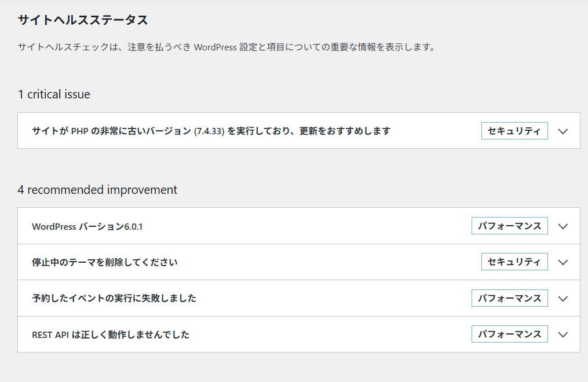The width and height of the screenshot is (588, 382).
Task: Click the 1 critical issue heading
Action: pos(54,94)
